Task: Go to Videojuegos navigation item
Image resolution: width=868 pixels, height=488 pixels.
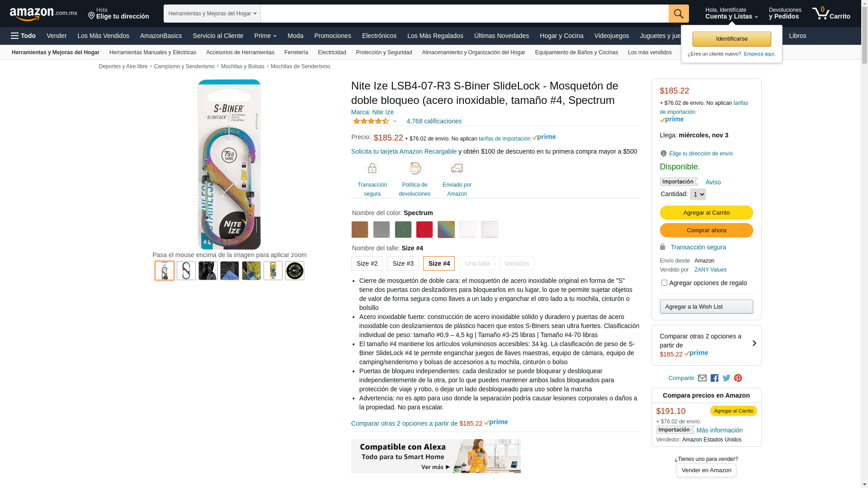Action: coord(611,36)
